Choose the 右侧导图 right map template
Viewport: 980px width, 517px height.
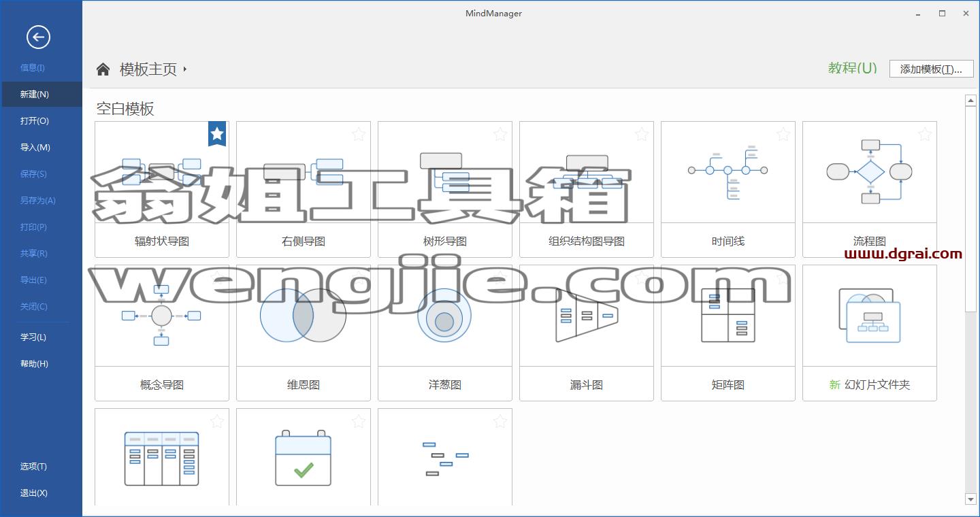tap(304, 189)
